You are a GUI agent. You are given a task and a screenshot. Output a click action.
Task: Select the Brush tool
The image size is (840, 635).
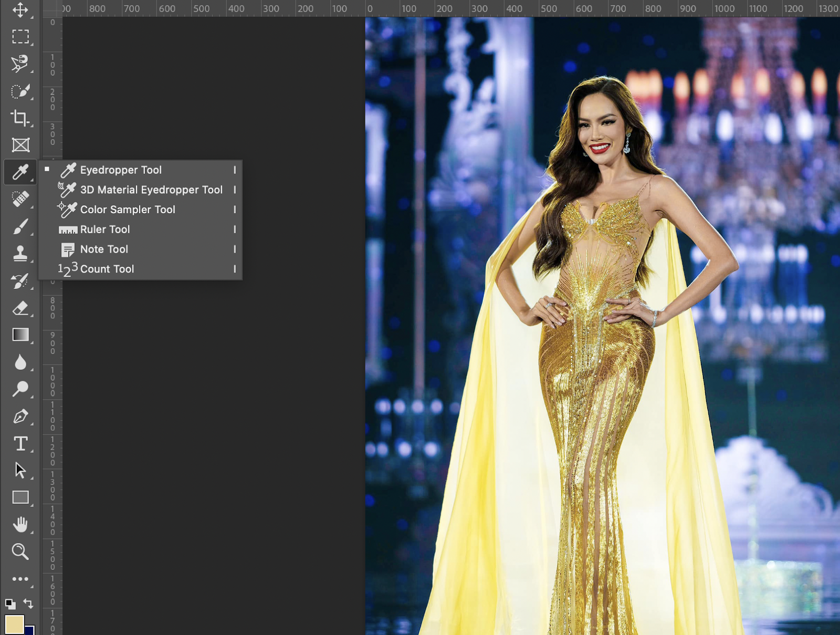pos(20,226)
